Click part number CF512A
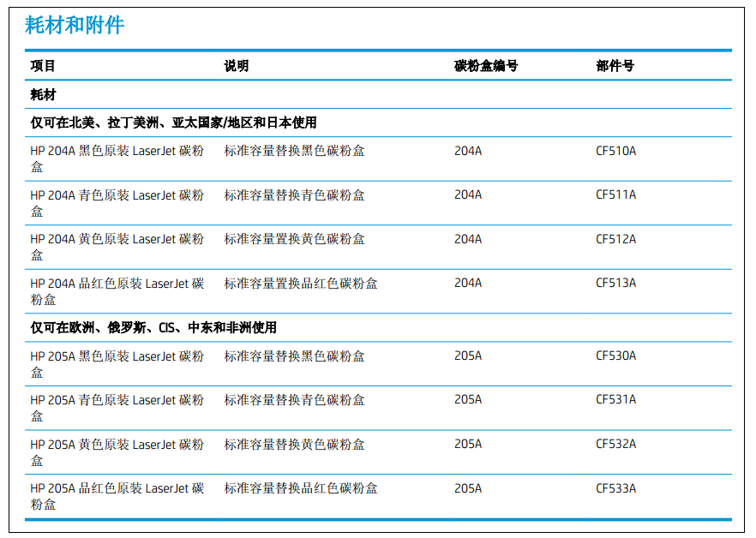 (615, 239)
